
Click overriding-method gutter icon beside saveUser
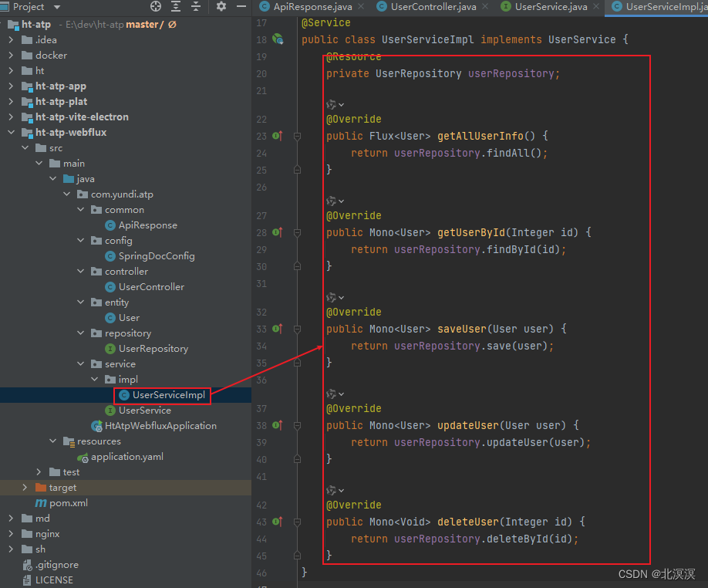276,329
